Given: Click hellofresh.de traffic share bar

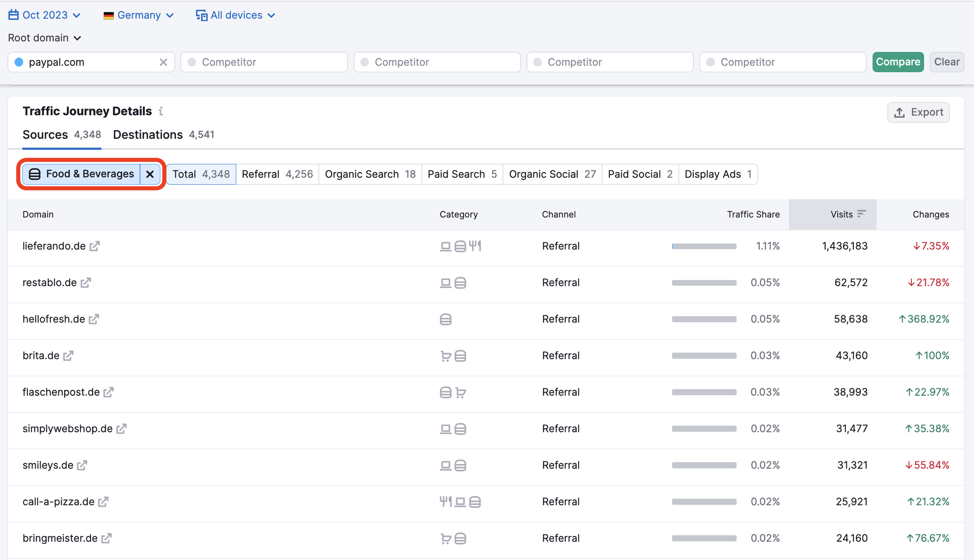Looking at the screenshot, I should [704, 319].
